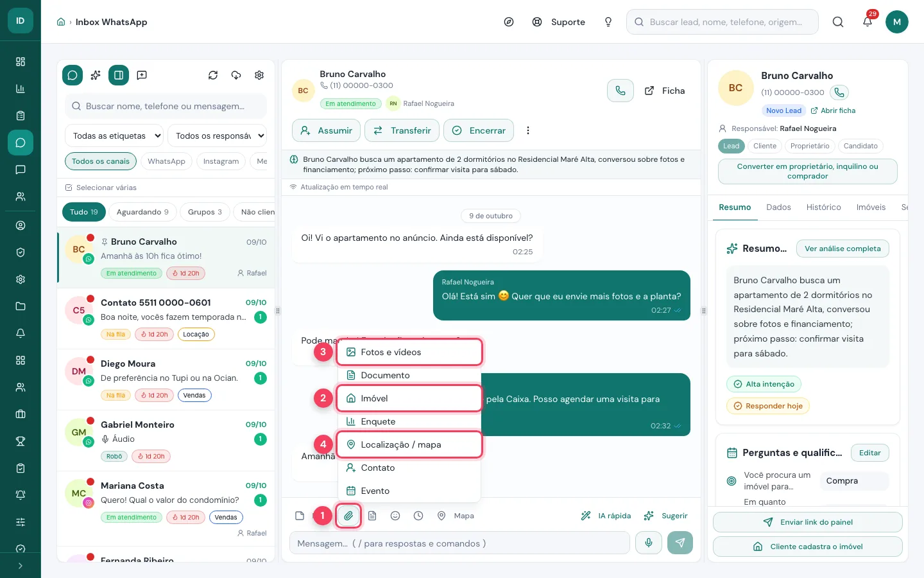The image size is (924, 578).
Task: Click the notifications bell icon
Action: click(x=868, y=22)
